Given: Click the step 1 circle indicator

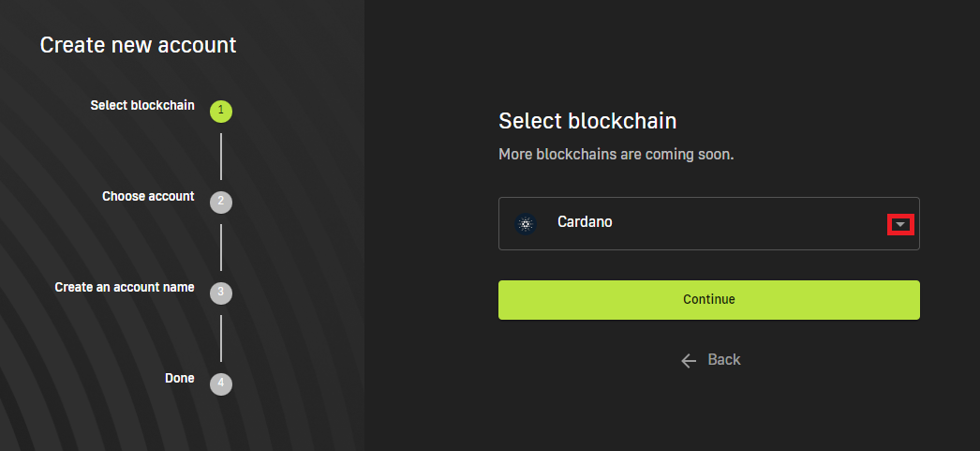Looking at the screenshot, I should point(220,111).
